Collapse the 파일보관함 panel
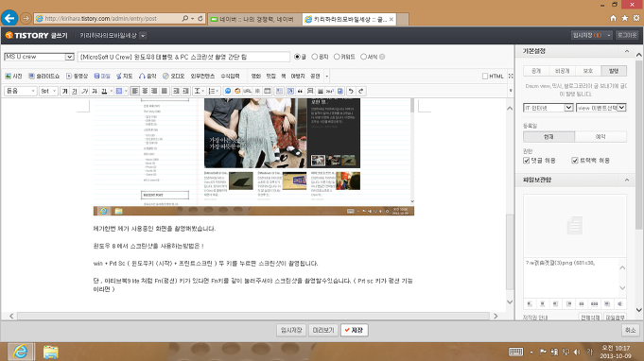 [x=627, y=180]
